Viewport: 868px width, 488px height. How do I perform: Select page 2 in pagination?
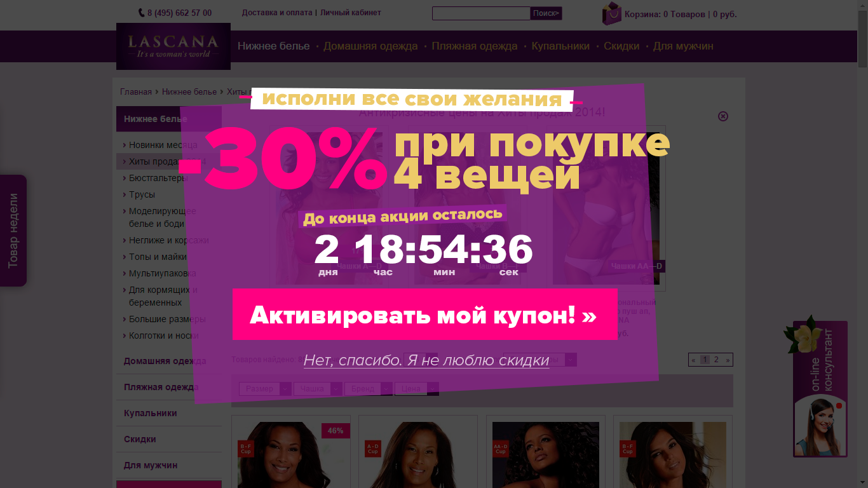pyautogui.click(x=716, y=360)
